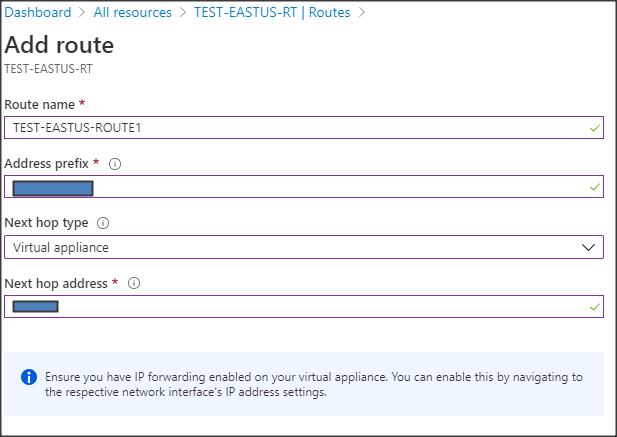The height and width of the screenshot is (437, 617).
Task: Click the Address prefix info icon
Action: [x=115, y=164]
